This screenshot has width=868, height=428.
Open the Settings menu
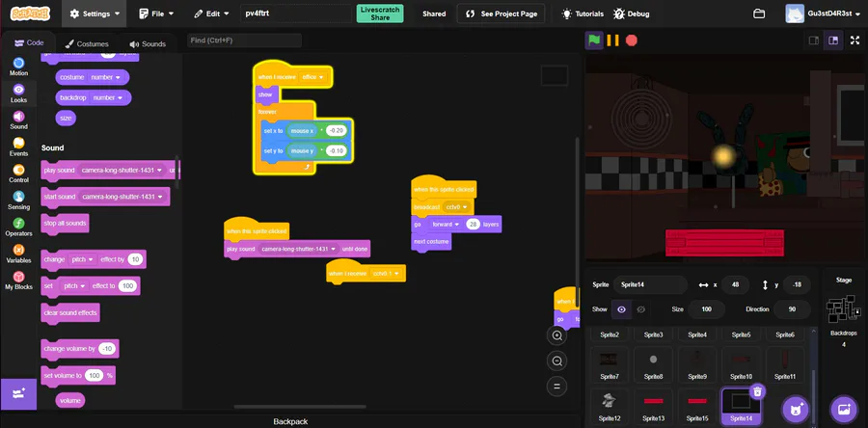[95, 13]
